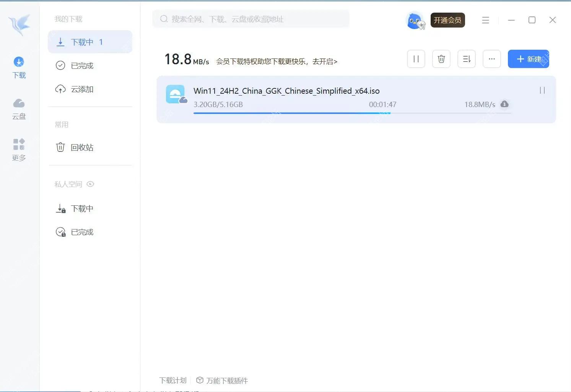
Task: Select the Win11_24H2 ISO file name
Action: point(286,91)
